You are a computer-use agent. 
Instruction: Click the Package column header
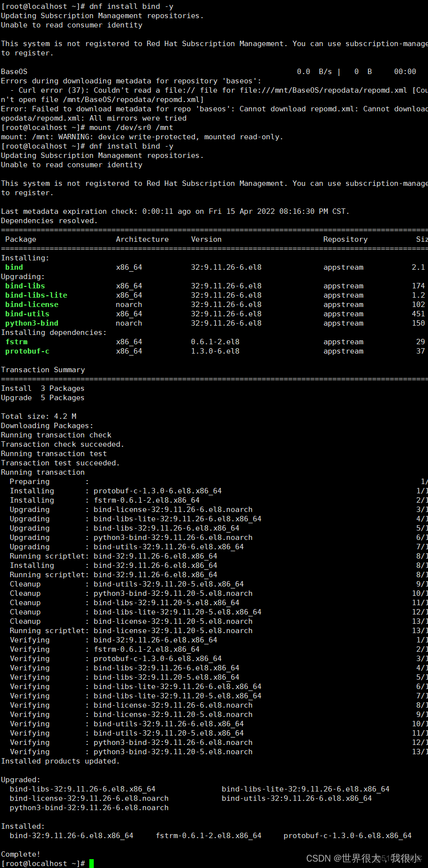(21, 239)
